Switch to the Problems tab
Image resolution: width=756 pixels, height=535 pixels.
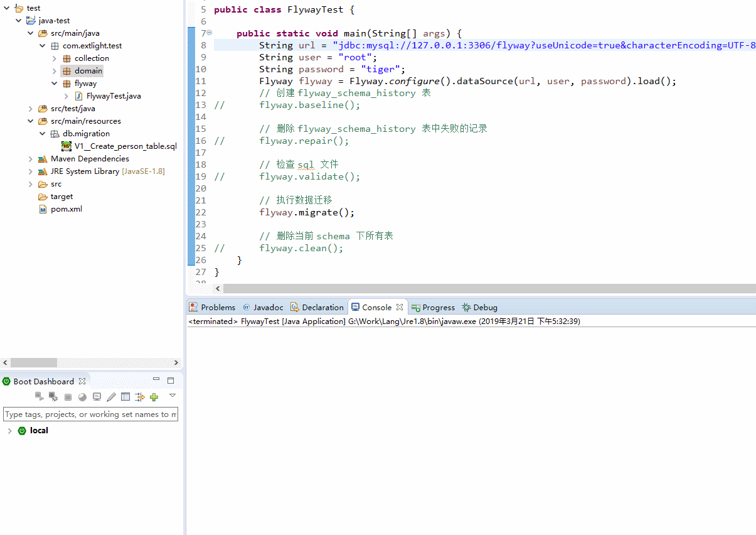212,307
